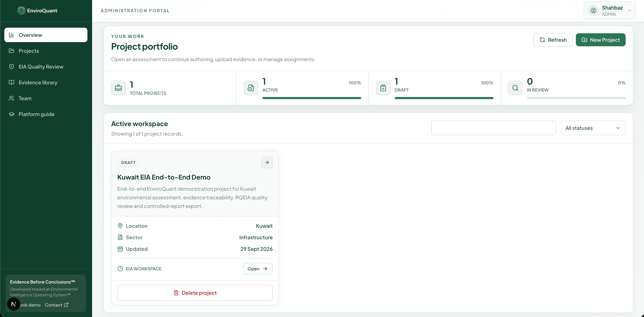Click the arrow icon on the project card
The width and height of the screenshot is (644, 317).
(x=267, y=162)
